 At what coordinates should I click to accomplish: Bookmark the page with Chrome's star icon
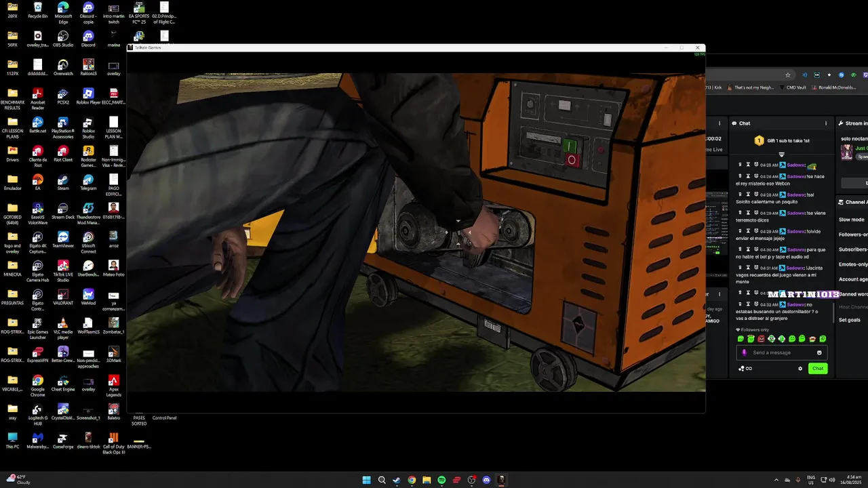(787, 75)
